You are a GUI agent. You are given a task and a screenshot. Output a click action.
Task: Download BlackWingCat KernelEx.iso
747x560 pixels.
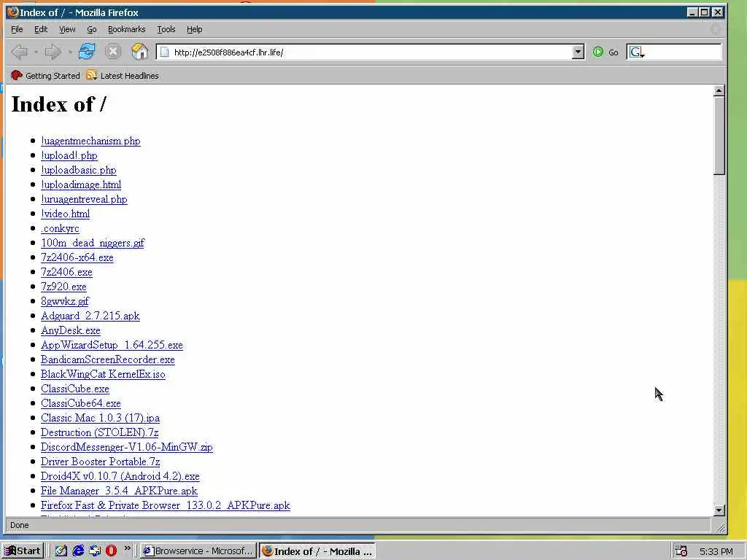coord(103,374)
